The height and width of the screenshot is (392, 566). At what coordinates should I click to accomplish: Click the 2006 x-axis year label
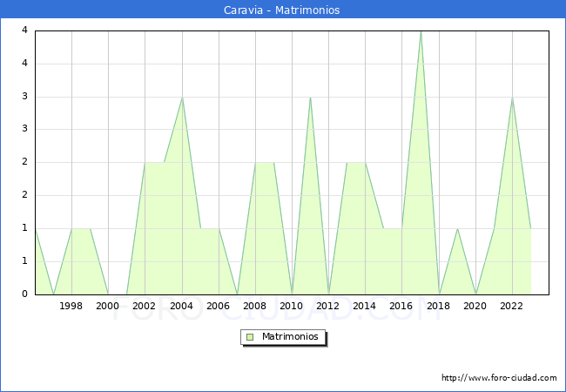pos(218,306)
